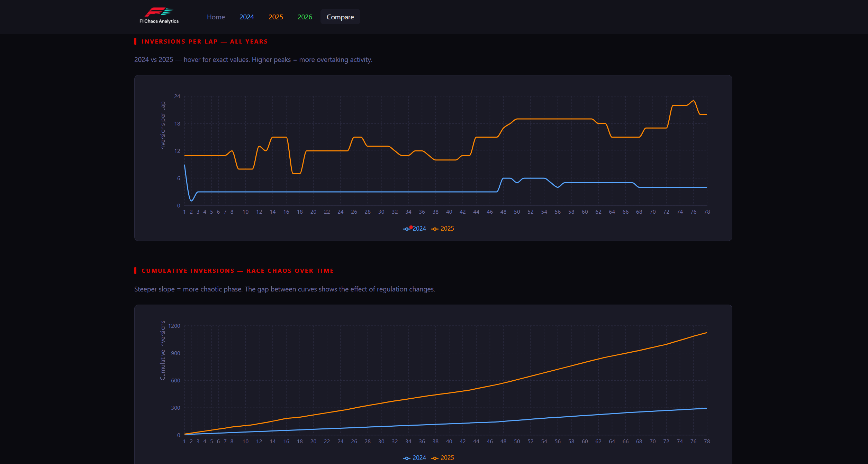
Task: Hide 2025 line in cumulative chart legend
Action: pyautogui.click(x=447, y=458)
